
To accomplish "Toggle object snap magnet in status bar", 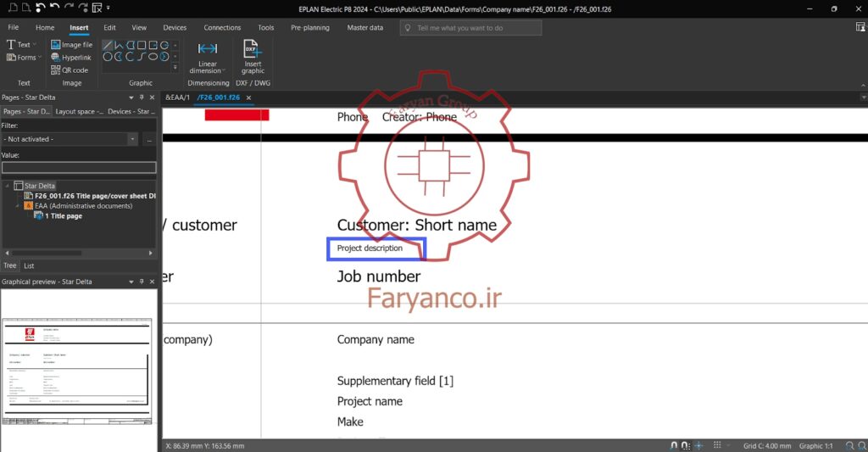I will (674, 446).
